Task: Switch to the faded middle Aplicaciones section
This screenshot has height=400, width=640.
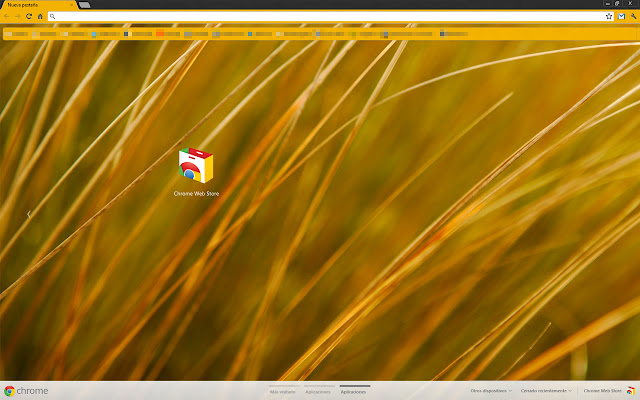Action: coord(318,390)
